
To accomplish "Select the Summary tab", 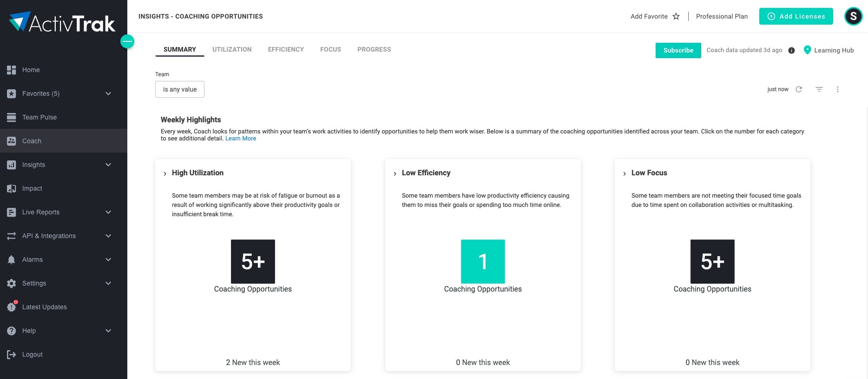I will tap(180, 49).
